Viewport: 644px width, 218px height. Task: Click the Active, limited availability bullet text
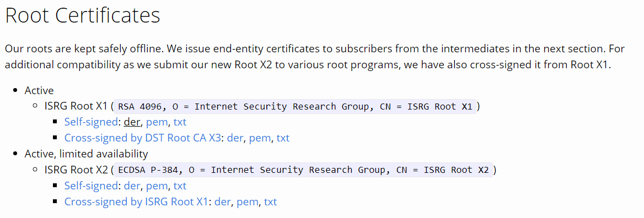click(86, 154)
